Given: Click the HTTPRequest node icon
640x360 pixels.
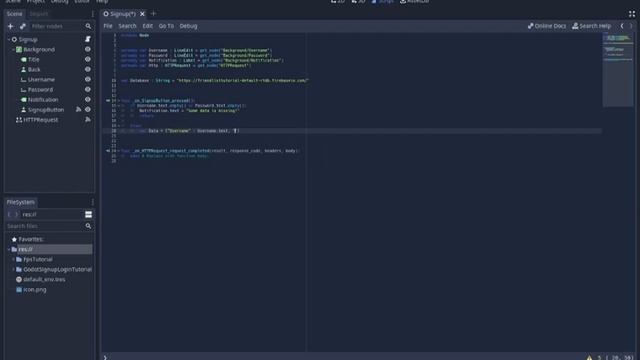Looking at the screenshot, I should click(19, 120).
